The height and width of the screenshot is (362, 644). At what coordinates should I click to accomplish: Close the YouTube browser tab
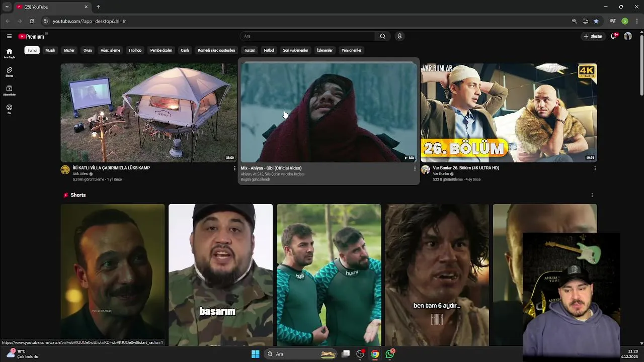click(x=86, y=7)
